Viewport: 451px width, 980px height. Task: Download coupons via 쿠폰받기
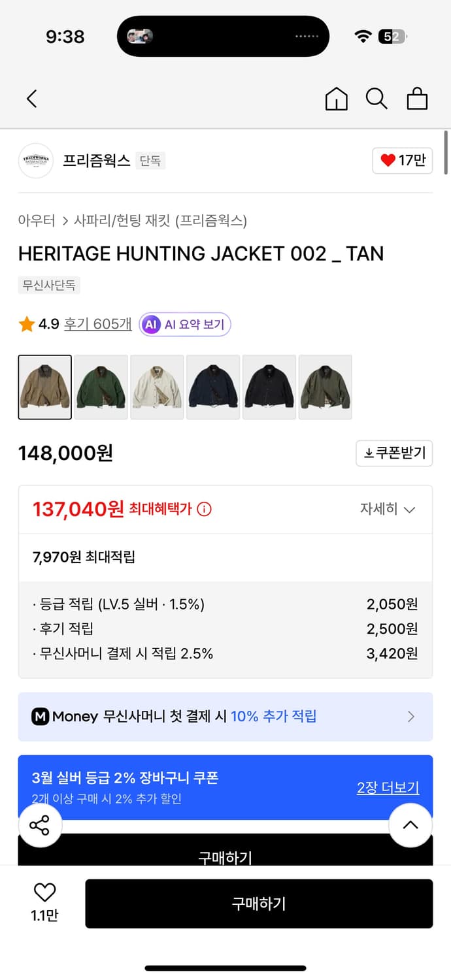click(394, 453)
